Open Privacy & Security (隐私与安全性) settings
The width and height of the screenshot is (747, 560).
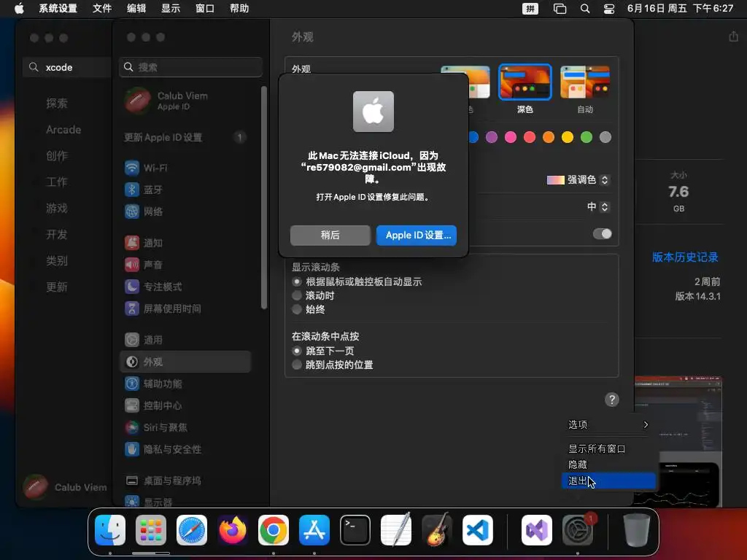185,449
